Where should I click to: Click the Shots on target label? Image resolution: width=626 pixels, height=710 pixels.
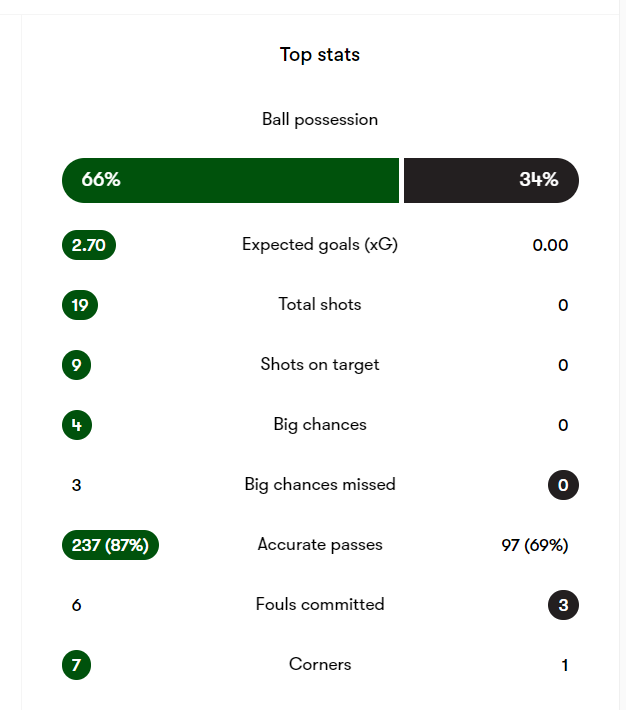point(319,365)
